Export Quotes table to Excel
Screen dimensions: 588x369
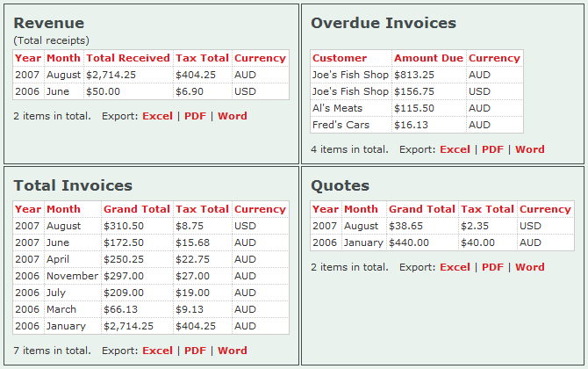455,267
